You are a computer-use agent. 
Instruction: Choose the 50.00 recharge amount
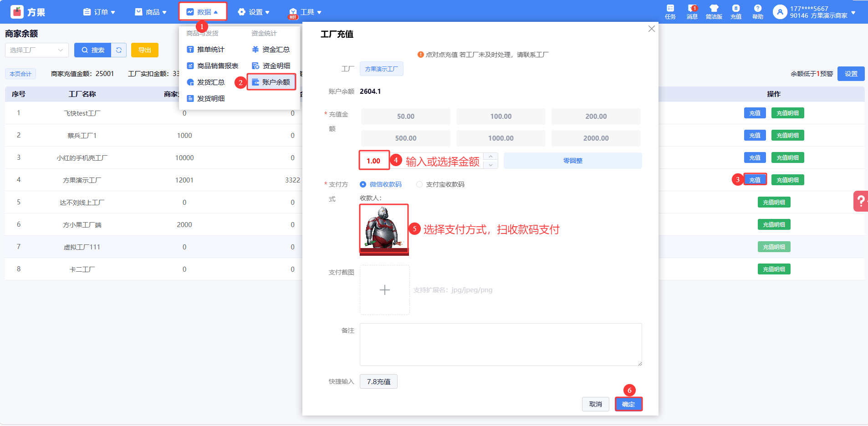[406, 117]
